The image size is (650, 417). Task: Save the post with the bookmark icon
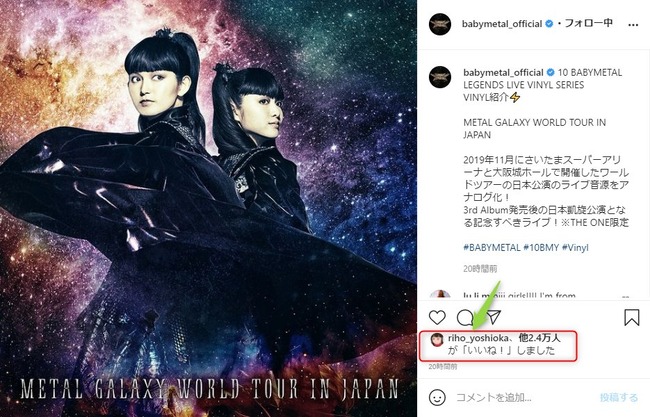click(631, 317)
